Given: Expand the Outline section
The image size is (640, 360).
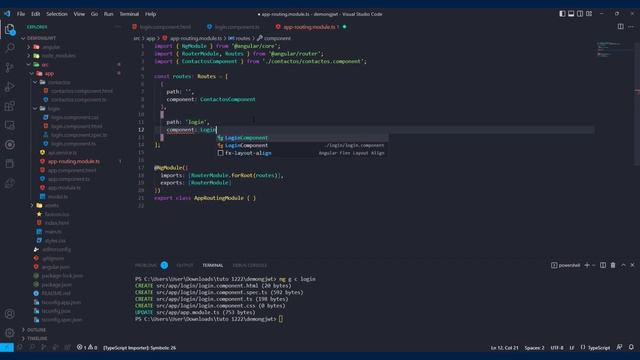Looking at the screenshot, I should [36, 329].
